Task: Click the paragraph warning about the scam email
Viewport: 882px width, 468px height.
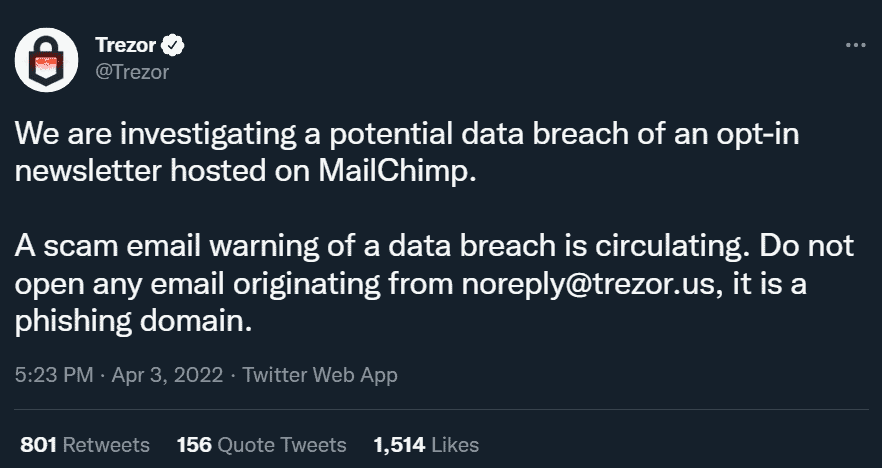Action: pyautogui.click(x=434, y=284)
